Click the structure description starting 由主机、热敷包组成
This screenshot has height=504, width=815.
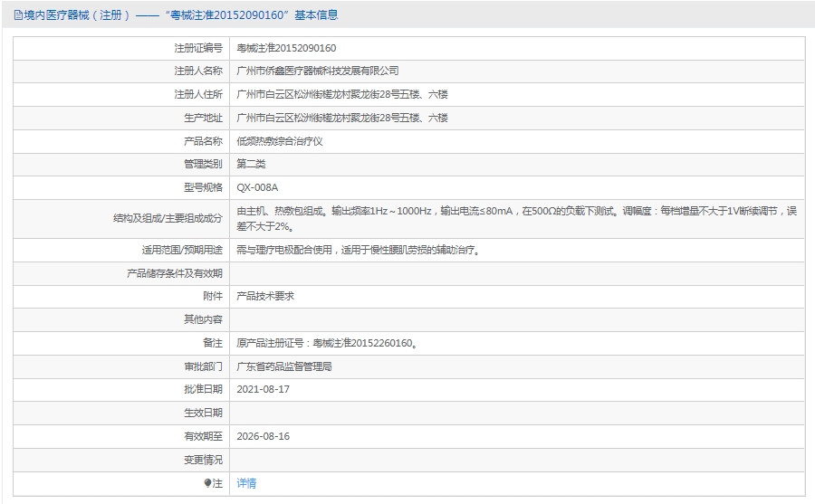click(x=517, y=219)
